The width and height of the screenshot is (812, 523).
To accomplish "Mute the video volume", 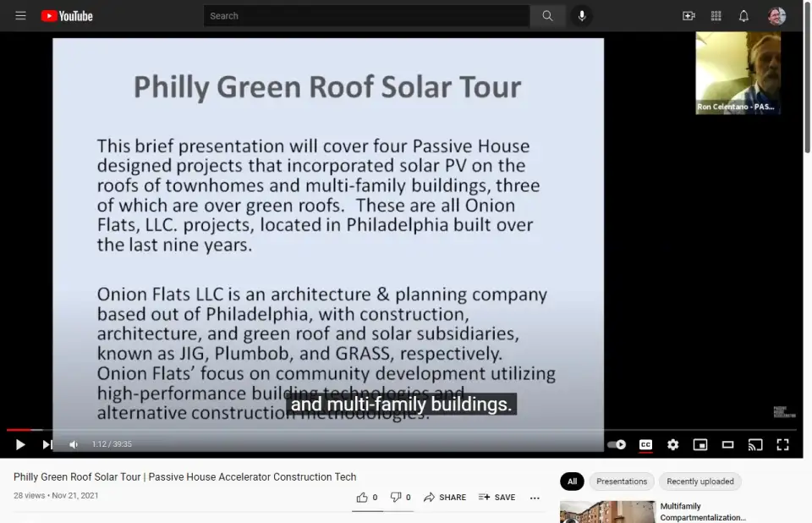I will pyautogui.click(x=74, y=444).
